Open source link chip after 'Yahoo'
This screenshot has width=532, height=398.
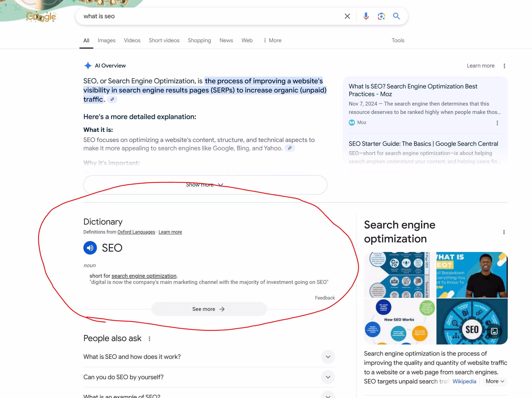[x=290, y=148]
